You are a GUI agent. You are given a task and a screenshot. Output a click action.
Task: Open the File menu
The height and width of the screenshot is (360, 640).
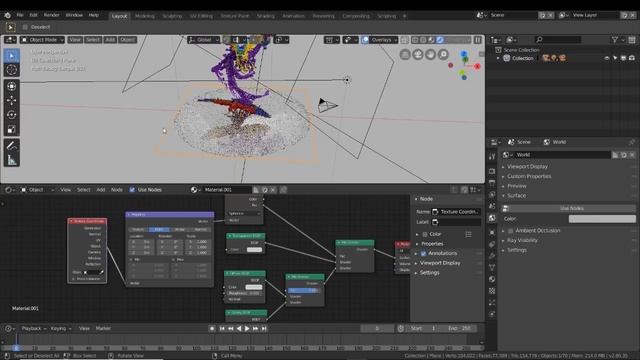pos(20,15)
